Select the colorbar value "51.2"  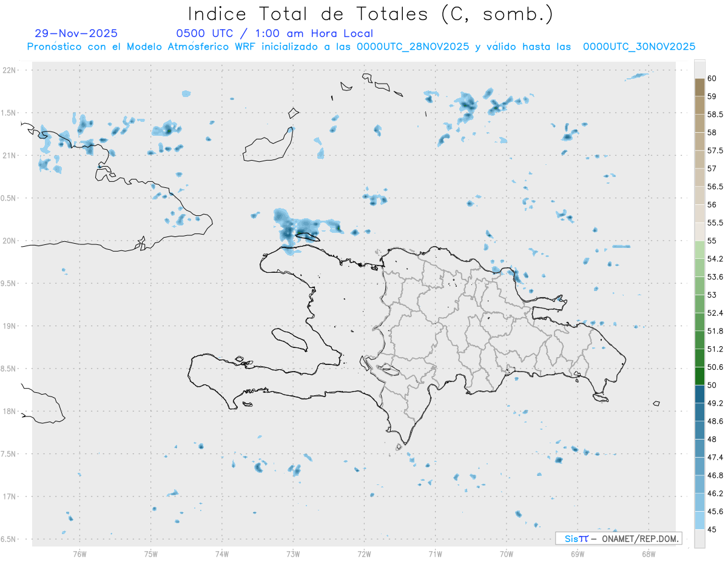[715, 349]
